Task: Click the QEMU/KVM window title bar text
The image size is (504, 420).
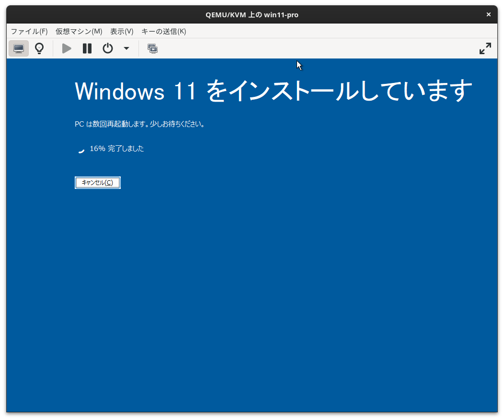Action: (252, 14)
